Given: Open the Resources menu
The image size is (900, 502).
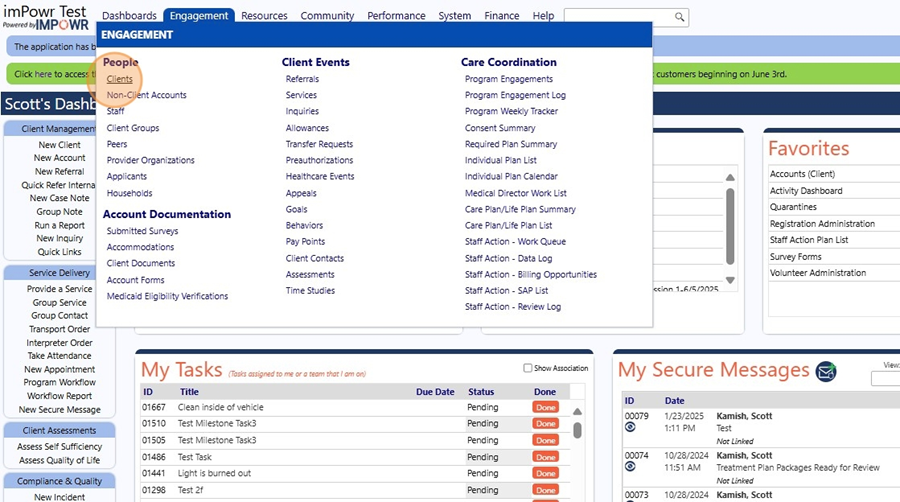Looking at the screenshot, I should pyautogui.click(x=264, y=16).
